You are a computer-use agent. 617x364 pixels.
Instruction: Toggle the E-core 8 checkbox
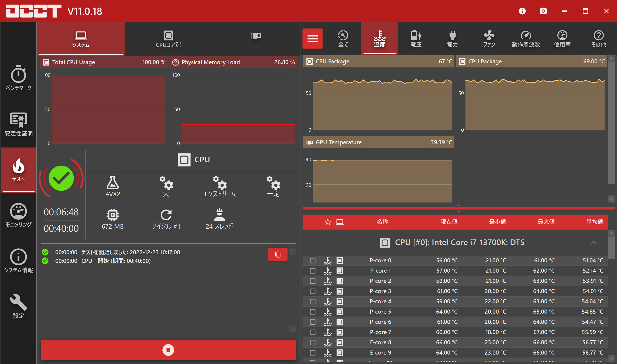pyautogui.click(x=313, y=342)
